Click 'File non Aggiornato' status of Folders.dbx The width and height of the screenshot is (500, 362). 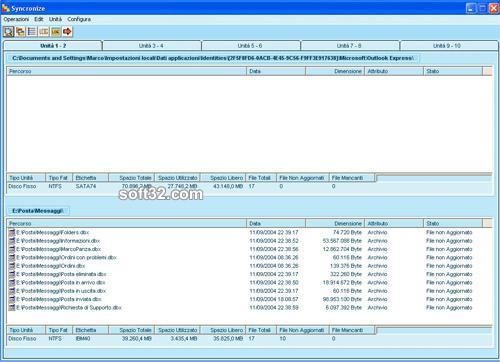pyautogui.click(x=449, y=232)
